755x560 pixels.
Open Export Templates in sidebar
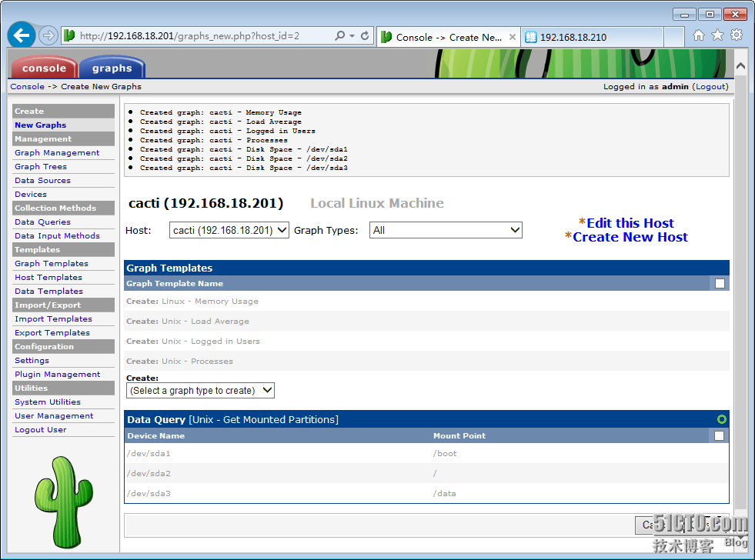coord(52,333)
